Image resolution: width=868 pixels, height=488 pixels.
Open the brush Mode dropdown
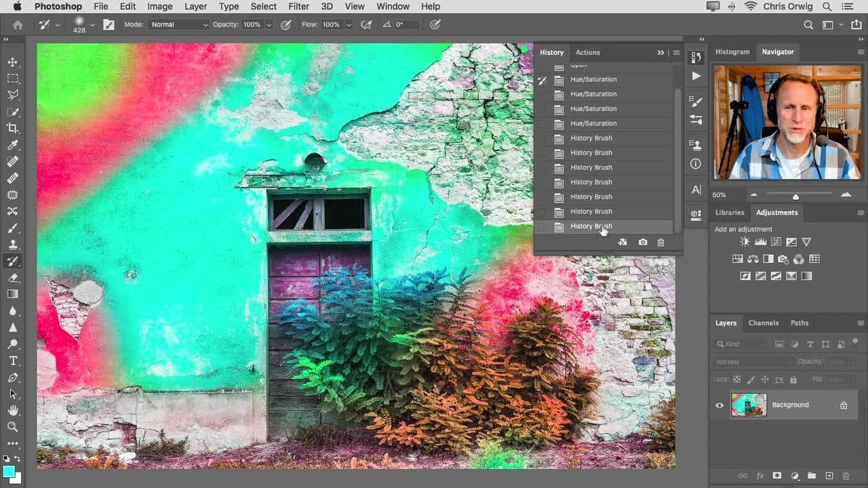pyautogui.click(x=179, y=24)
